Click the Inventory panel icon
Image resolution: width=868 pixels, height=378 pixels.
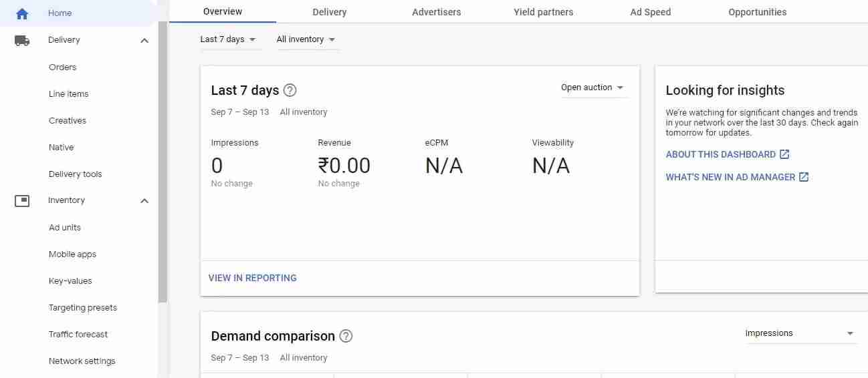[22, 200]
